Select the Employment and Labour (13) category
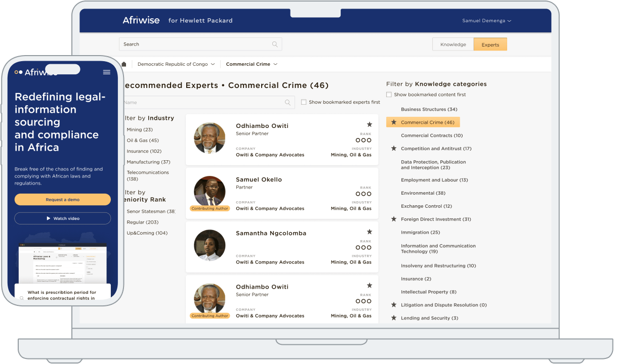Image resolution: width=618 pixels, height=364 pixels. pos(434,180)
